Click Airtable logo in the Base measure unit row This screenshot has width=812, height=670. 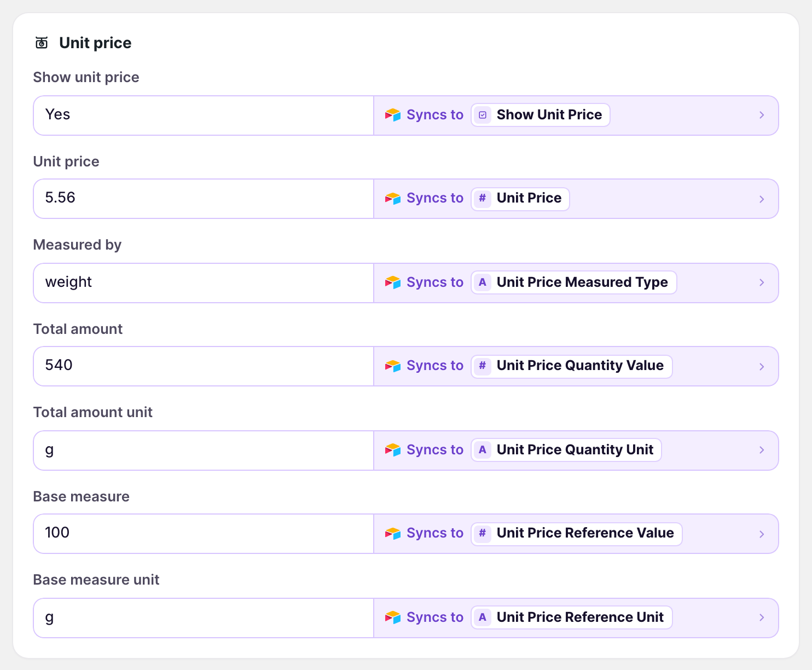(x=393, y=617)
